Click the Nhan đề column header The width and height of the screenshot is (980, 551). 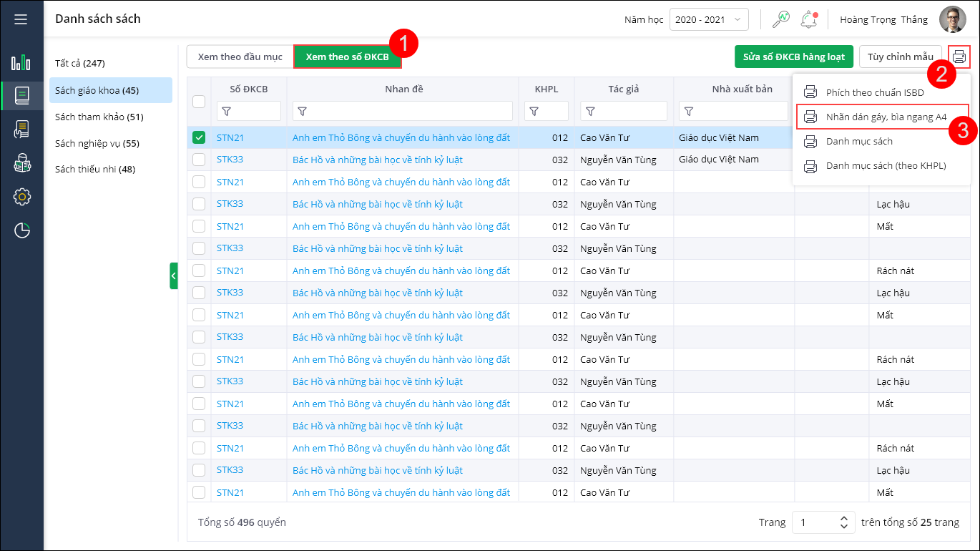coord(403,89)
